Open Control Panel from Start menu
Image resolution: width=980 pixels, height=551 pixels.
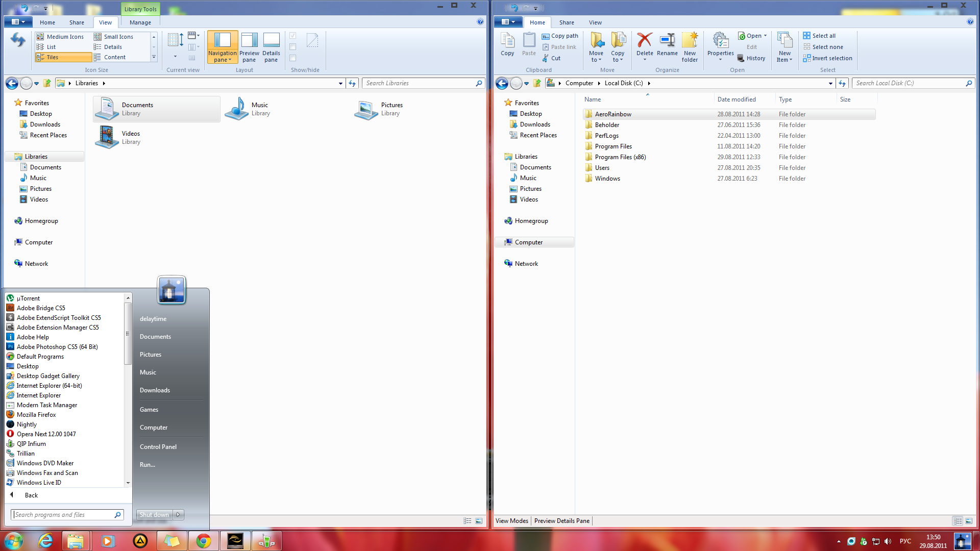pos(158,447)
